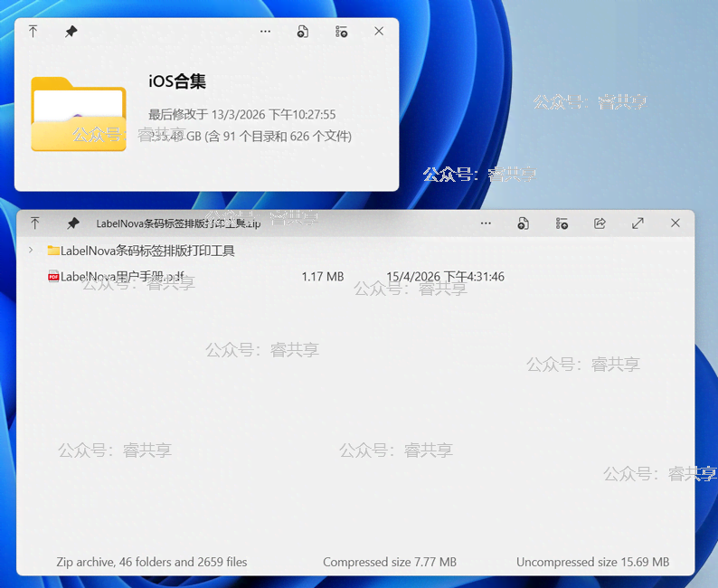
Task: Pin the LabelNova zip preview window
Action: pyautogui.click(x=72, y=223)
